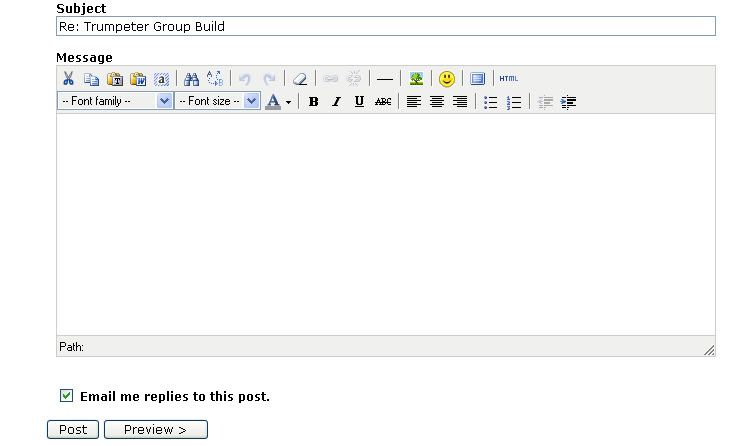Open the smiley emoticons picker
Screen dimensions: 733x446
[446, 79]
